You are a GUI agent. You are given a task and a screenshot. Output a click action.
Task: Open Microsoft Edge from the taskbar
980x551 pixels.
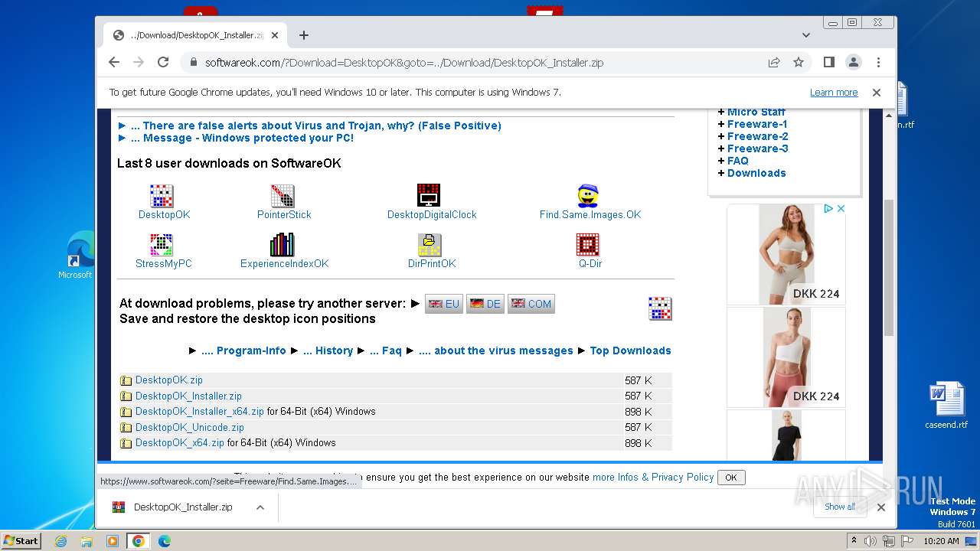click(x=165, y=541)
